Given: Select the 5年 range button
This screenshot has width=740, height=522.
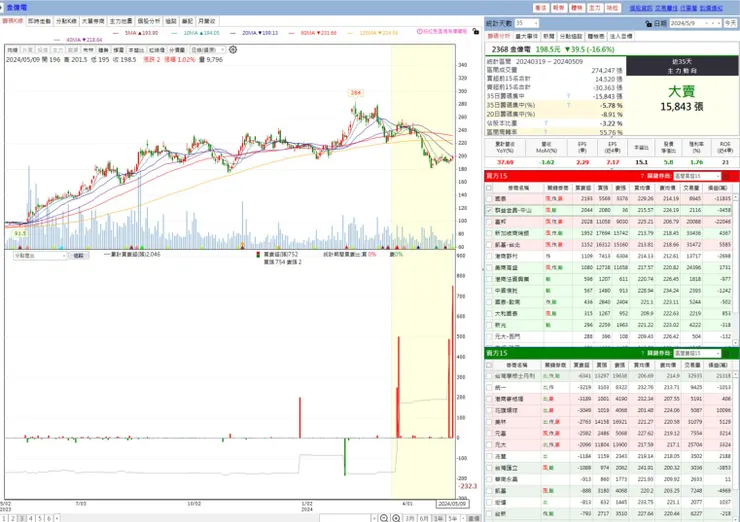Looking at the screenshot, I should coord(453,518).
